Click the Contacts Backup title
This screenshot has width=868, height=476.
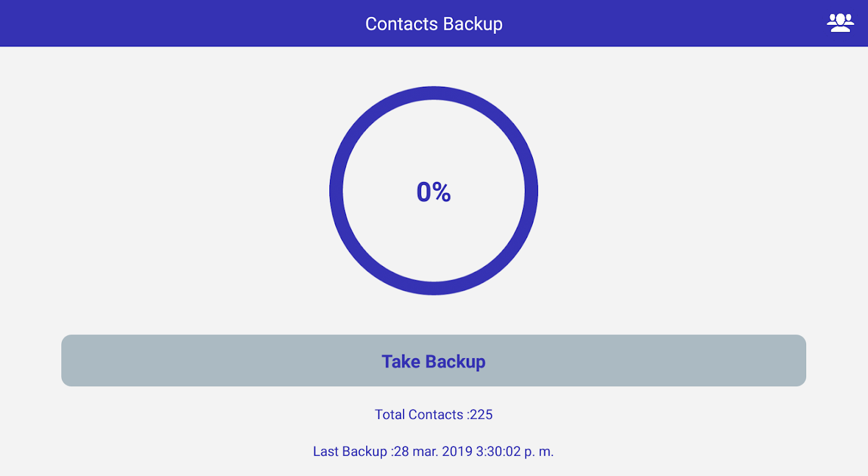coord(433,24)
